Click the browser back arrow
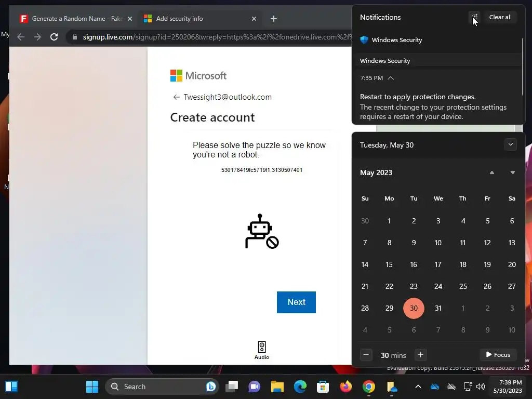 click(21, 37)
